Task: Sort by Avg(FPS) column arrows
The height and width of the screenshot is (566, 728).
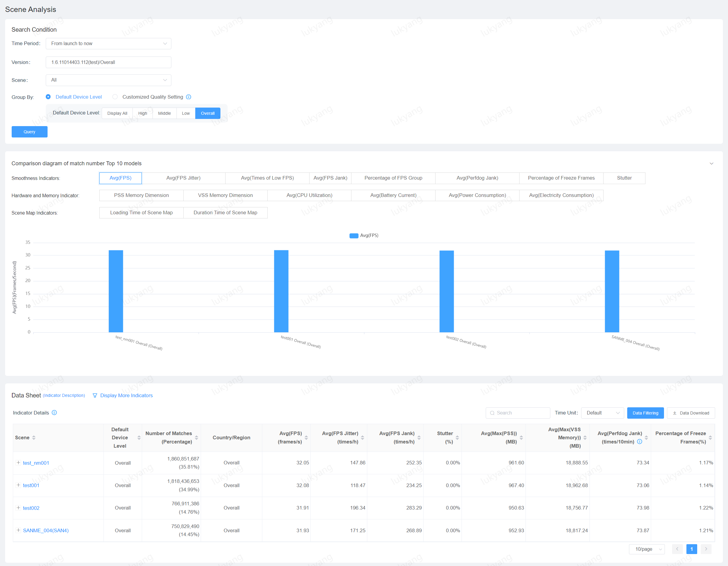Action: [306, 438]
